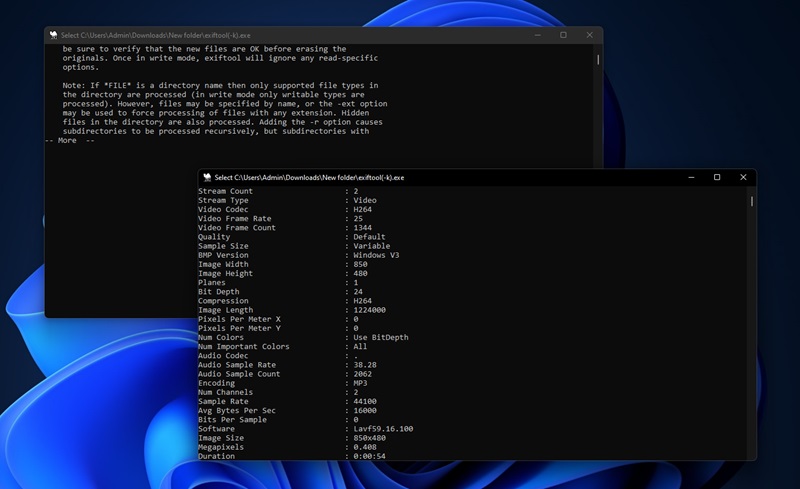Click the 'Stream Count' row label
The height and width of the screenshot is (489, 800).
coord(225,191)
